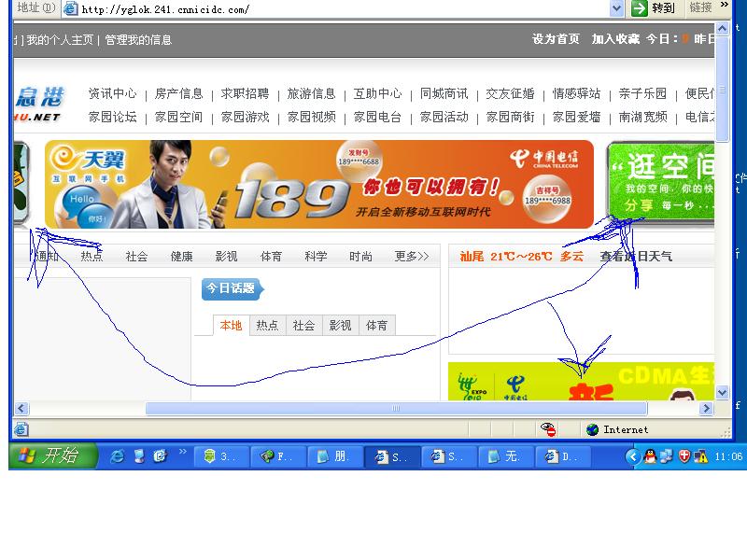The width and height of the screenshot is (747, 560).
Task: Select 社会 tab under 今日话题
Action: (304, 325)
